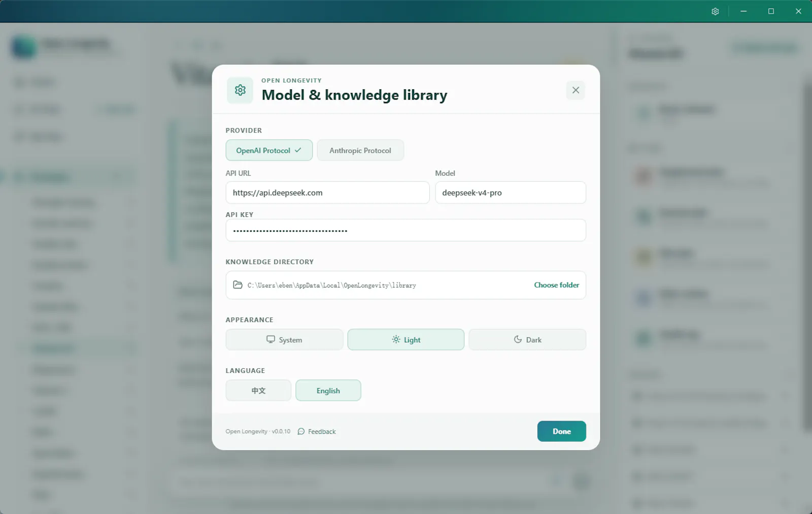This screenshot has height=514, width=812.
Task: Click the knowledge directory path text
Action: 331,285
